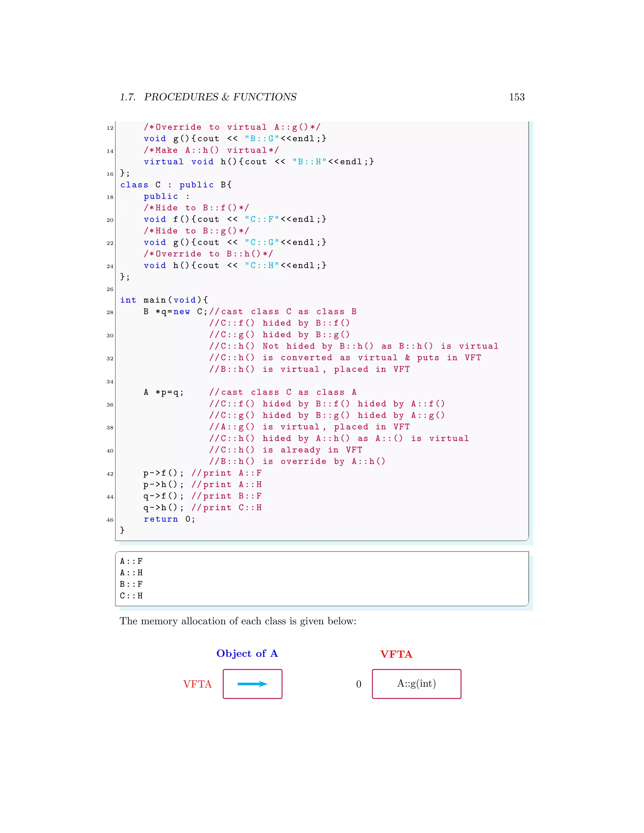The image size is (644, 833).
Task: Click comment '//B::h() is virtual, placed in VFT'
Action: tap(309, 369)
